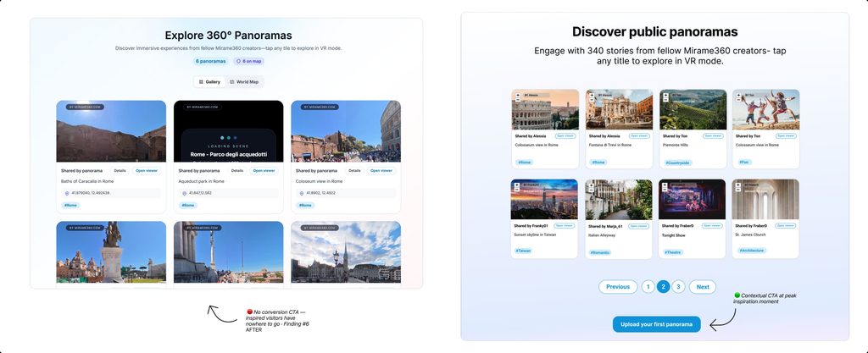Open viewer for Piemonte Hills
The width and height of the screenshot is (868, 353).
tap(713, 136)
